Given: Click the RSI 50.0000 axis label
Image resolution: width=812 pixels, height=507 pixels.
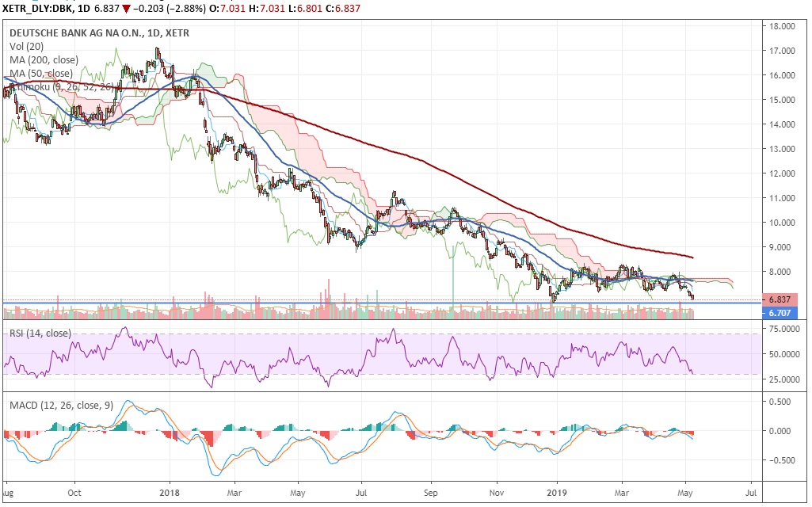Looking at the screenshot, I should (783, 354).
